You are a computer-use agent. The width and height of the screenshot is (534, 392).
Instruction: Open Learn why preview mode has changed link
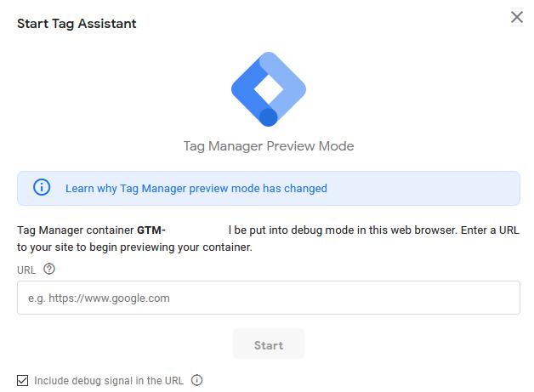pyautogui.click(x=196, y=189)
